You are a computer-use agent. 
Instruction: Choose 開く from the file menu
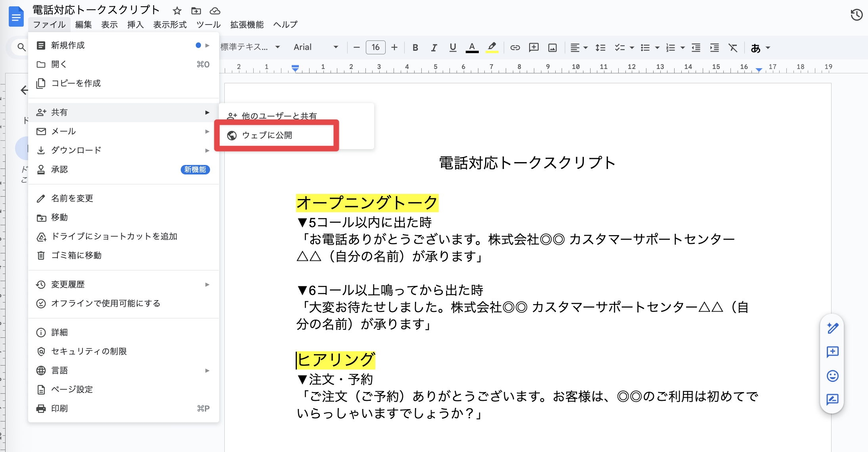[124, 64]
